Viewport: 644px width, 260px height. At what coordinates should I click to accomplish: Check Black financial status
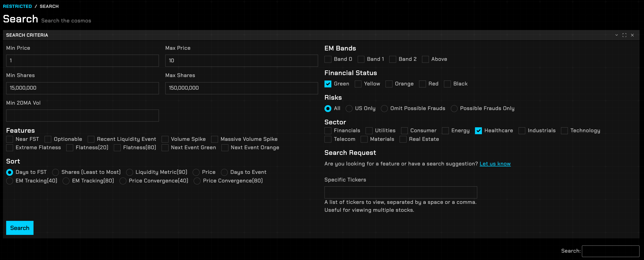(447, 84)
